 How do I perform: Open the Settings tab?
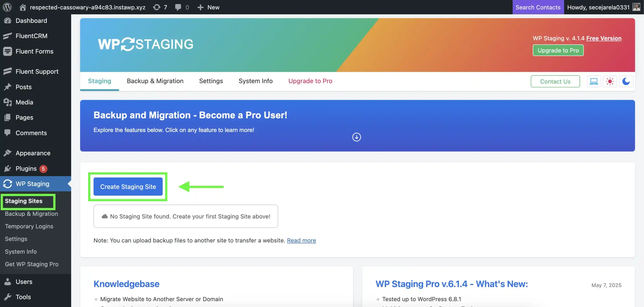coord(211,81)
